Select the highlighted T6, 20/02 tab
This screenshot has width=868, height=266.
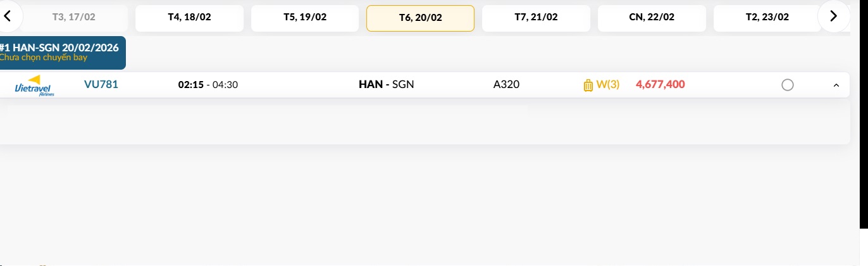(x=420, y=18)
